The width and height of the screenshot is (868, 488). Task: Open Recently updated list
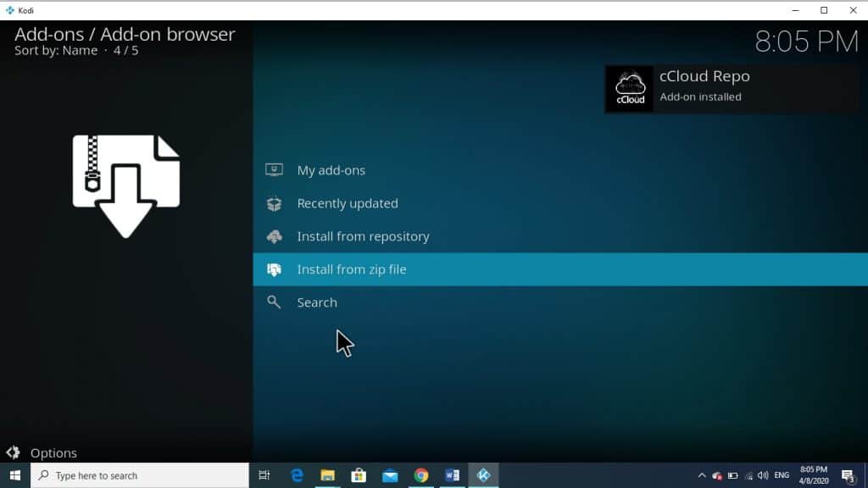tap(560, 203)
